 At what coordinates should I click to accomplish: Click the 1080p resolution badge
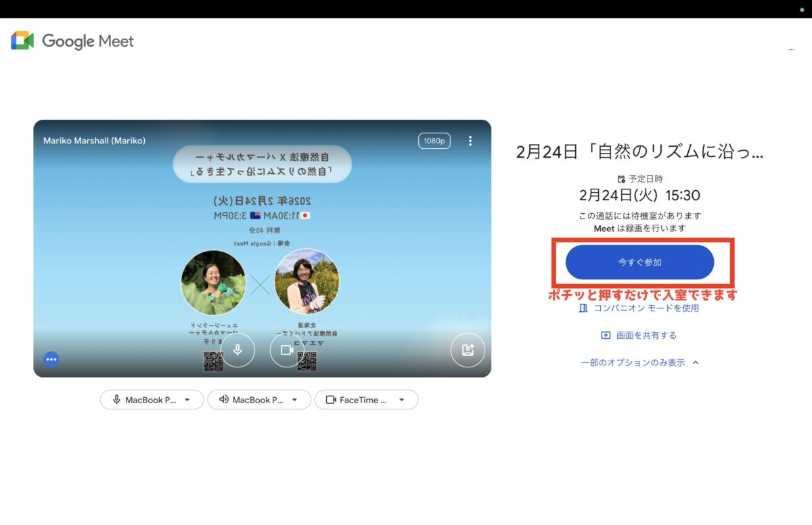(434, 141)
